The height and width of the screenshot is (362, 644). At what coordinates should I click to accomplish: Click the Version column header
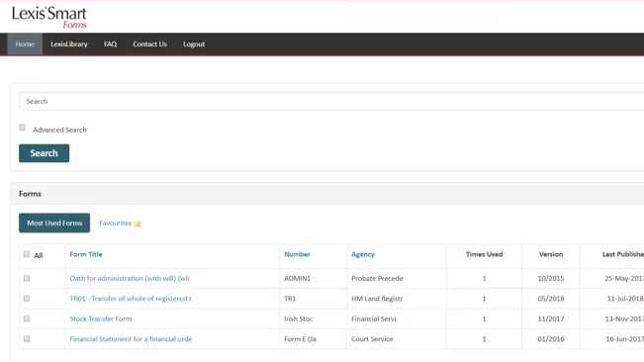coord(551,254)
